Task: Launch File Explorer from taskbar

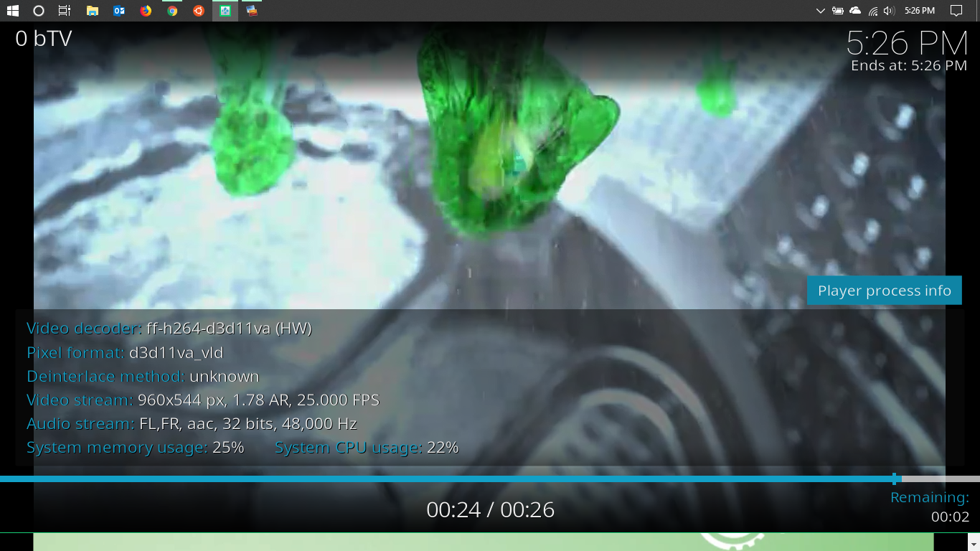Action: click(x=92, y=11)
